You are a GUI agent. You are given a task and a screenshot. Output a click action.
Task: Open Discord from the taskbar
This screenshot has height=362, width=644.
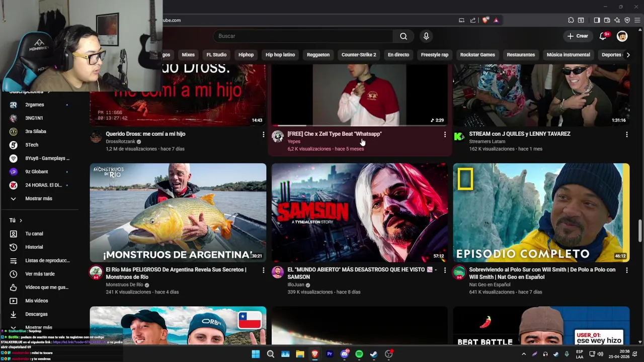(x=345, y=354)
